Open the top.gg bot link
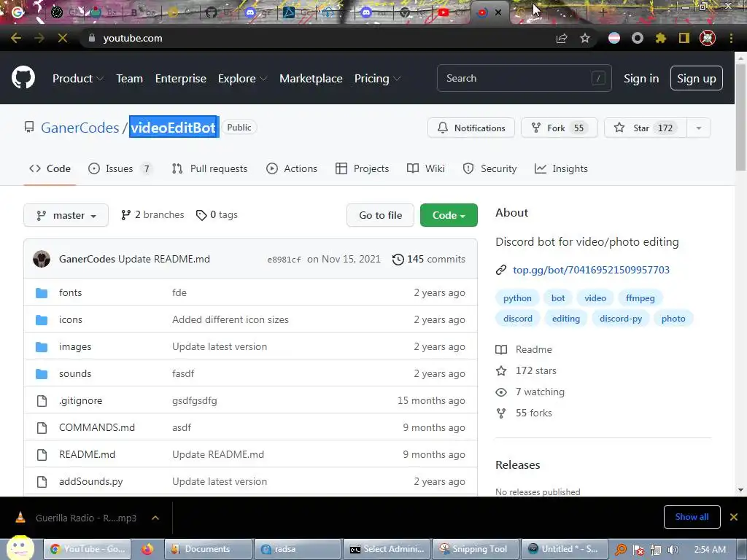 pos(591,270)
